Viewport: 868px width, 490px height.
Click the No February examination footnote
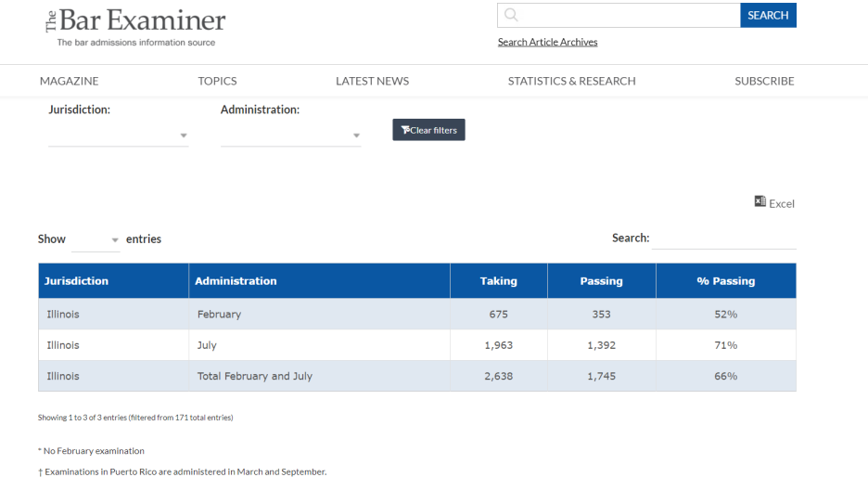(91, 451)
